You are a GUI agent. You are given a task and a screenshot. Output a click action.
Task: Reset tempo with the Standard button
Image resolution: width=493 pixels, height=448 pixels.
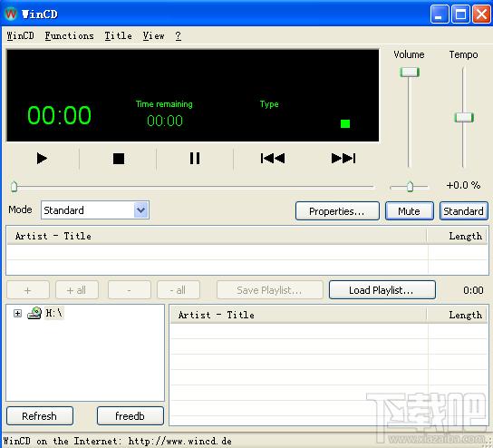[463, 210]
